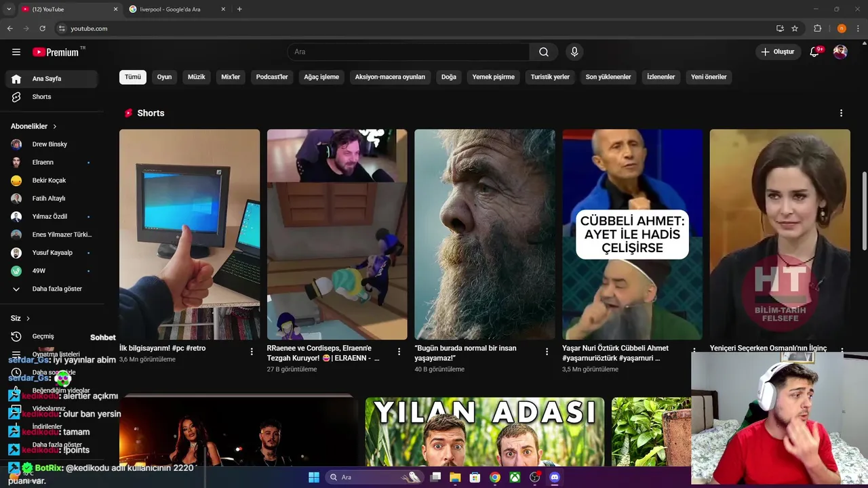
Task: Open the YouTube hamburger guide menu
Action: coord(16,52)
